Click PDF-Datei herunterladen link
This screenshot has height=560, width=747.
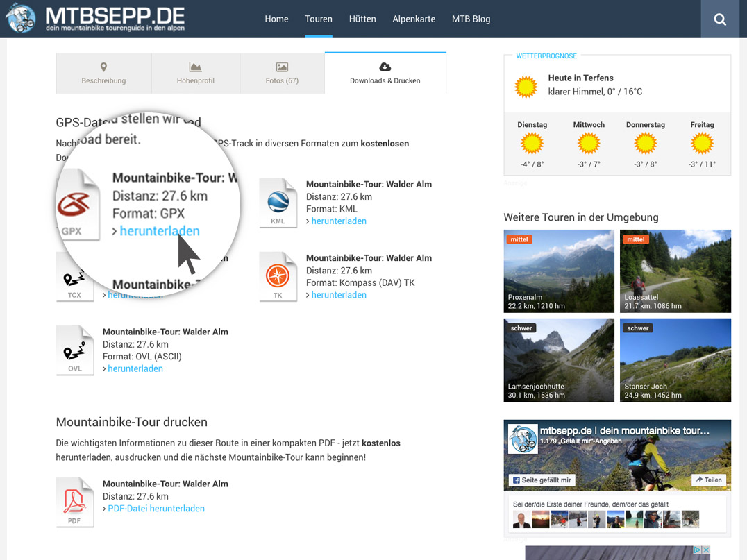coord(156,509)
